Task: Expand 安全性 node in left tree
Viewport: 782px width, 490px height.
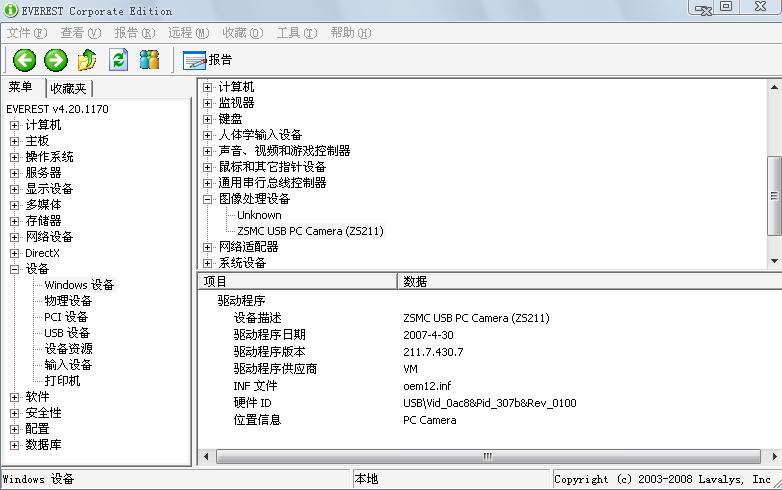Action: [14, 413]
